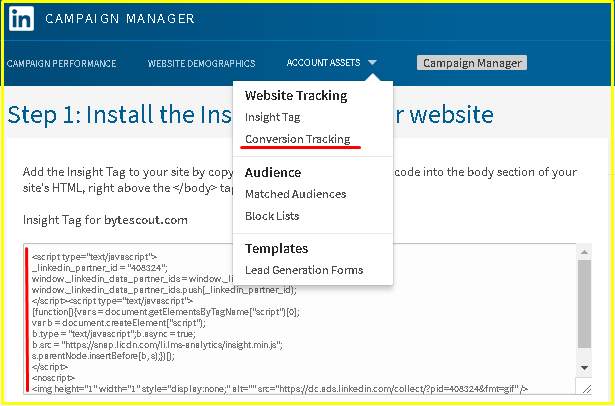The image size is (615, 406).
Task: Click the 'CAMPAIGN MANAGER' header title
Action: point(120,18)
